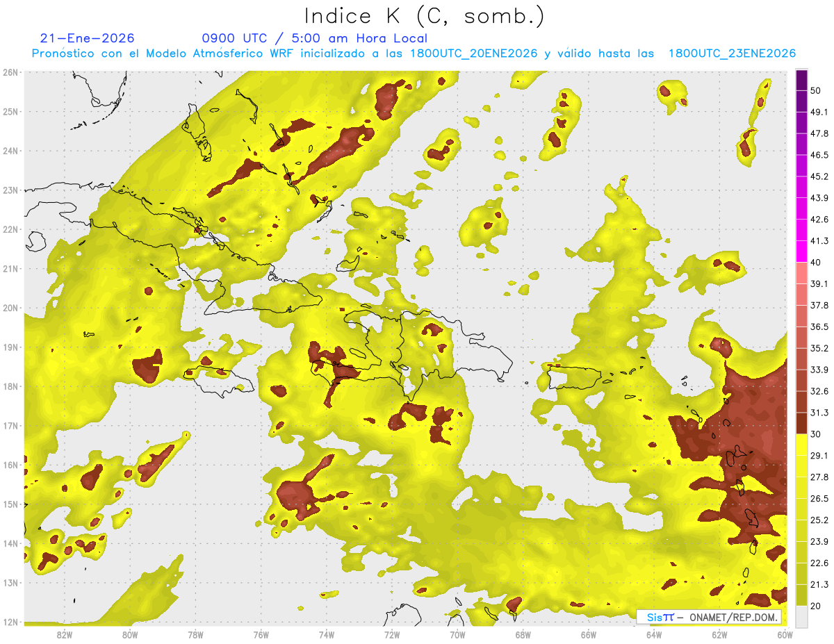The image size is (834, 644).
Task: Click the 80W longitude label
Action: (x=129, y=634)
